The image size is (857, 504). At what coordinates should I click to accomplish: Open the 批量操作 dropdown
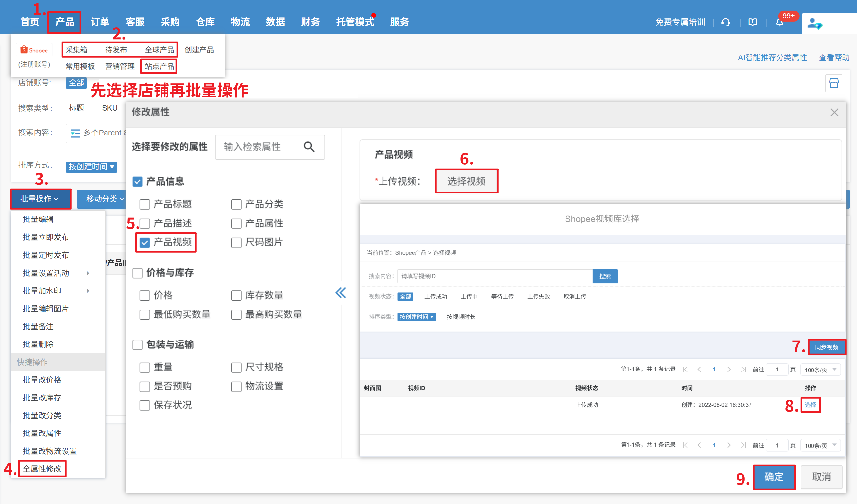(x=40, y=199)
